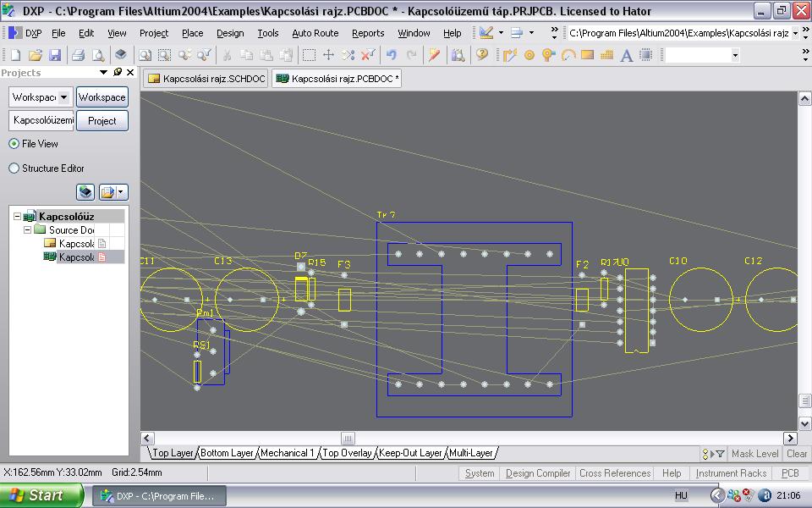This screenshot has height=508, width=812.
Task: Print using the printer icon
Action: click(x=78, y=54)
